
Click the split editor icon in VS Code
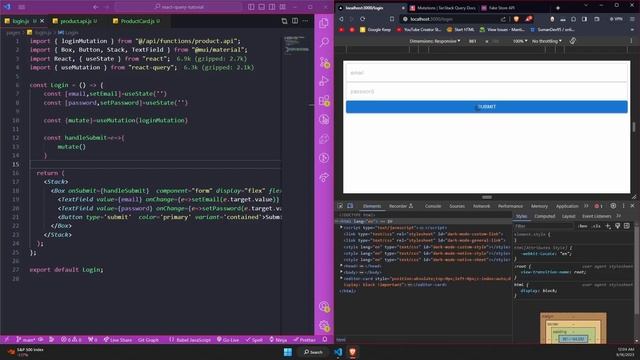tap(295, 21)
